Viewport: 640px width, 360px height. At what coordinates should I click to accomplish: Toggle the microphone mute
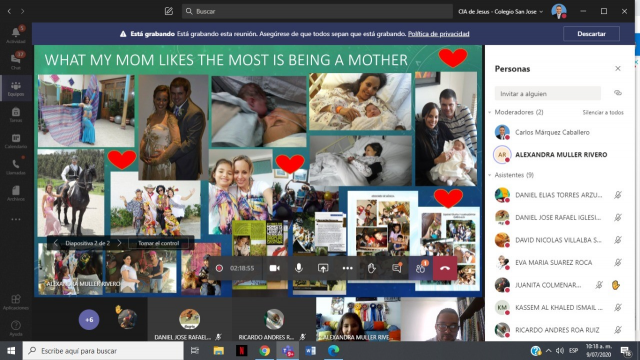tap(299, 268)
